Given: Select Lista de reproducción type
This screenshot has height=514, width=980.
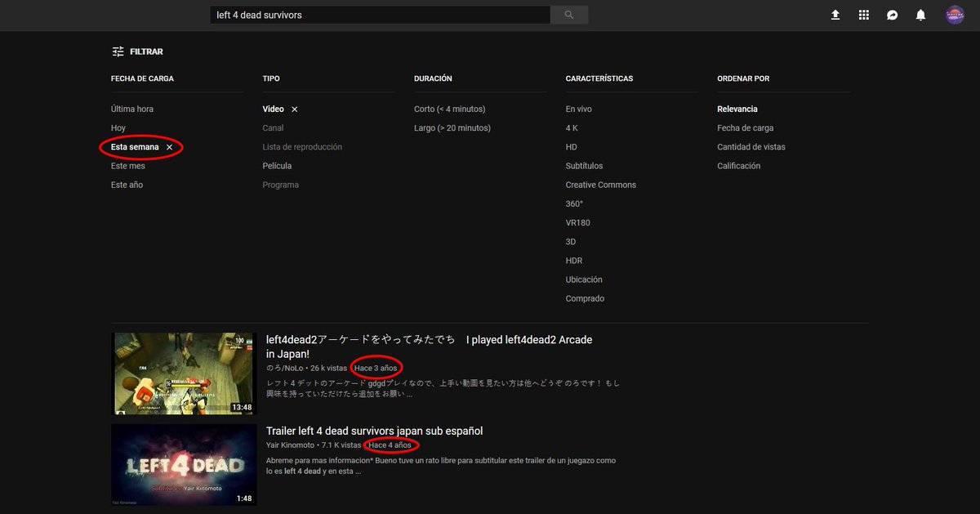Looking at the screenshot, I should point(302,147).
